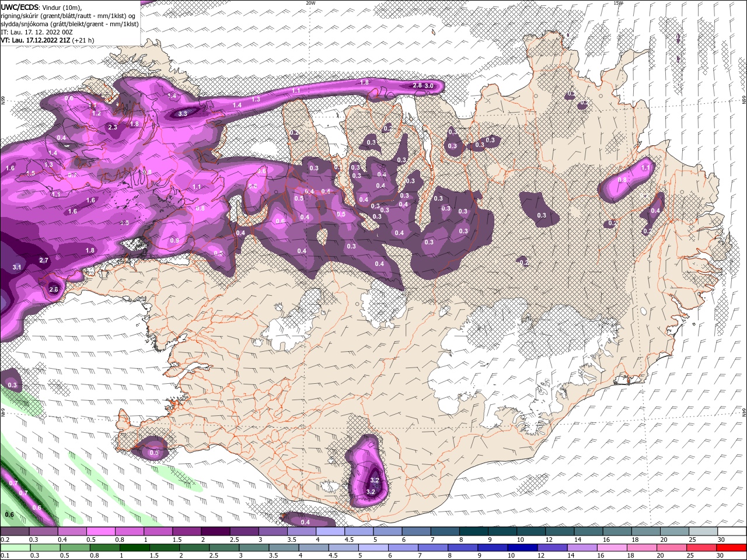Click the bright pink top-row swatch between 0.5 and 0.8

point(100,531)
